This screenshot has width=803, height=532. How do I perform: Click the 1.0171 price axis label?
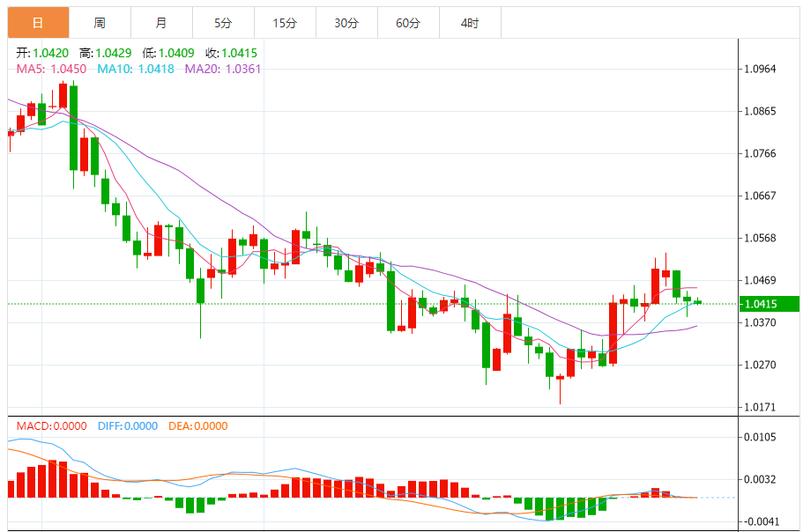click(x=760, y=407)
